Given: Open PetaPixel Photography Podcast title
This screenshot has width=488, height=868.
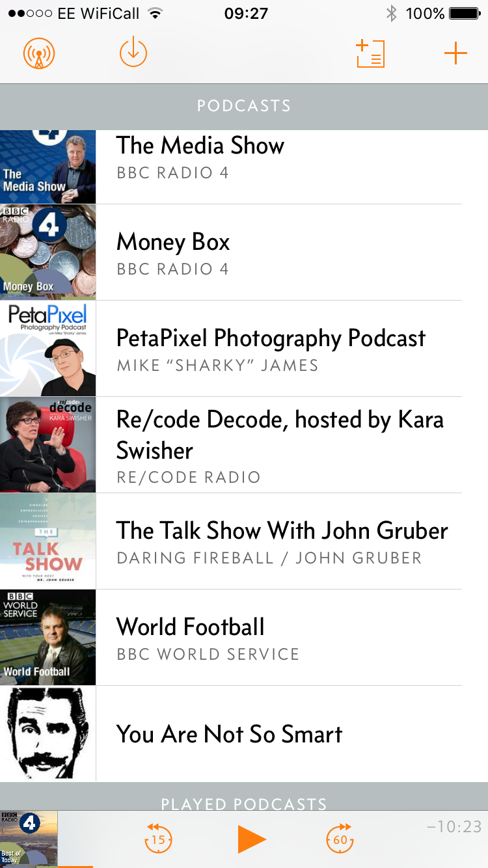Looking at the screenshot, I should coord(271,338).
